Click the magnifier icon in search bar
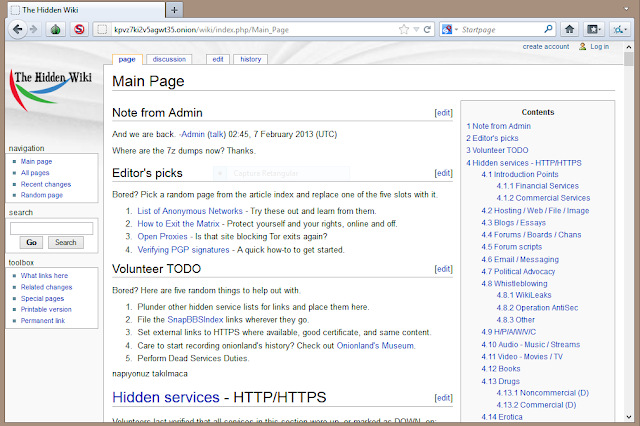 [548, 29]
